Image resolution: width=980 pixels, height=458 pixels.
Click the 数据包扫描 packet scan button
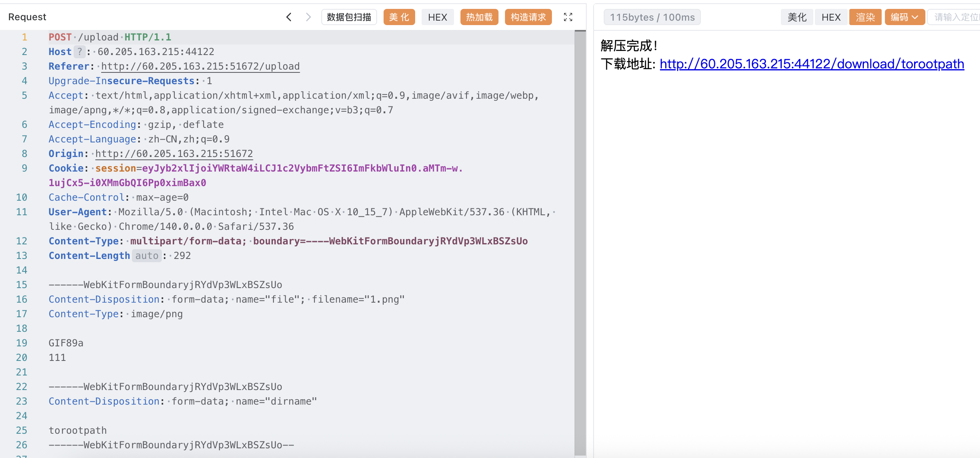coord(349,17)
